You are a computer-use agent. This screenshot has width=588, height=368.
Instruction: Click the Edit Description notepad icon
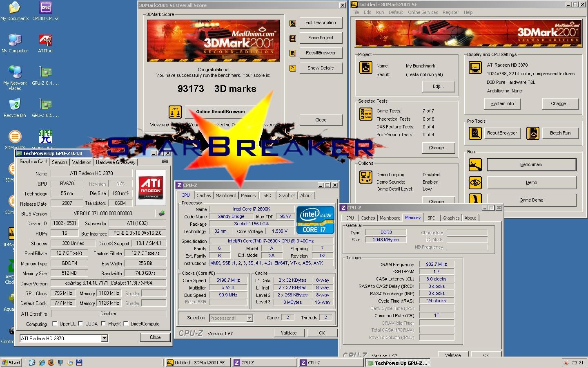tap(293, 23)
